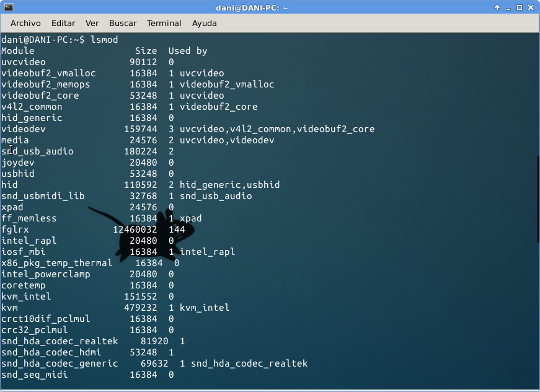This screenshot has height=392, width=540.
Task: Open the Terminal menu
Action: [164, 23]
